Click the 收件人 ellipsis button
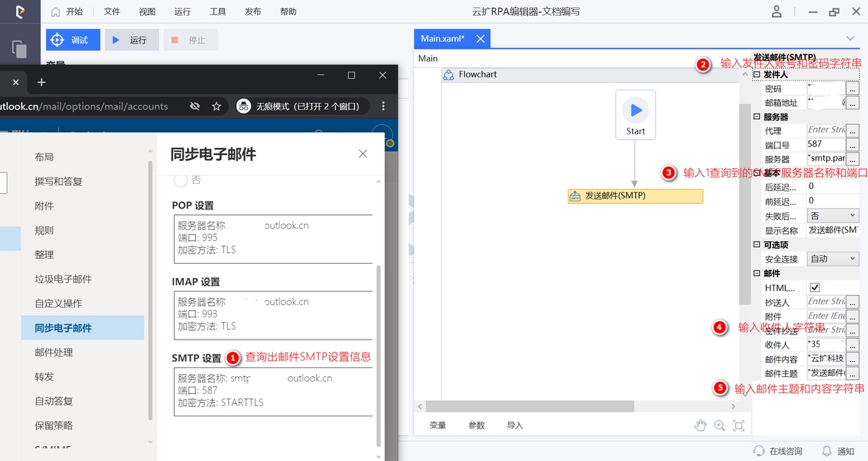The height and width of the screenshot is (461, 868). 852,344
